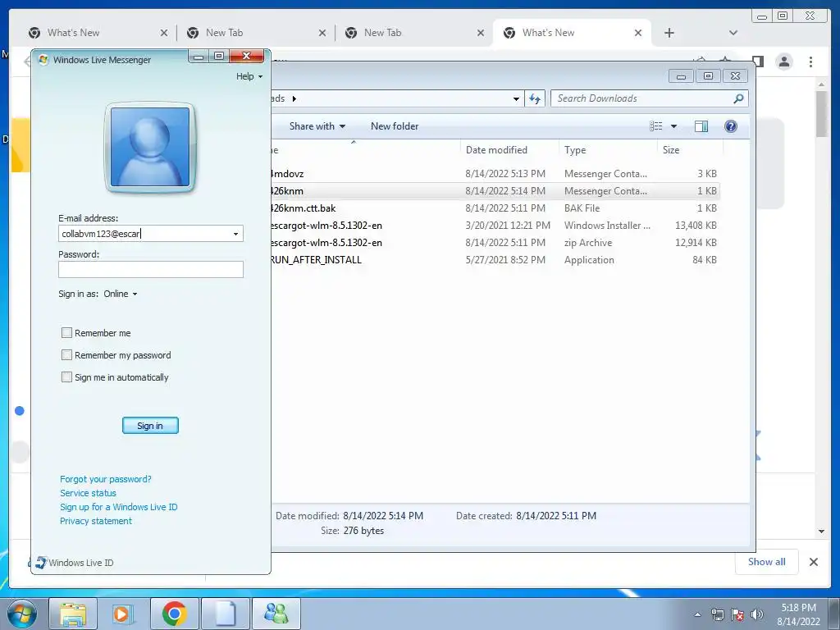Click the Action Center flag tray icon
Viewport: 840px width, 630px height.
[737, 614]
